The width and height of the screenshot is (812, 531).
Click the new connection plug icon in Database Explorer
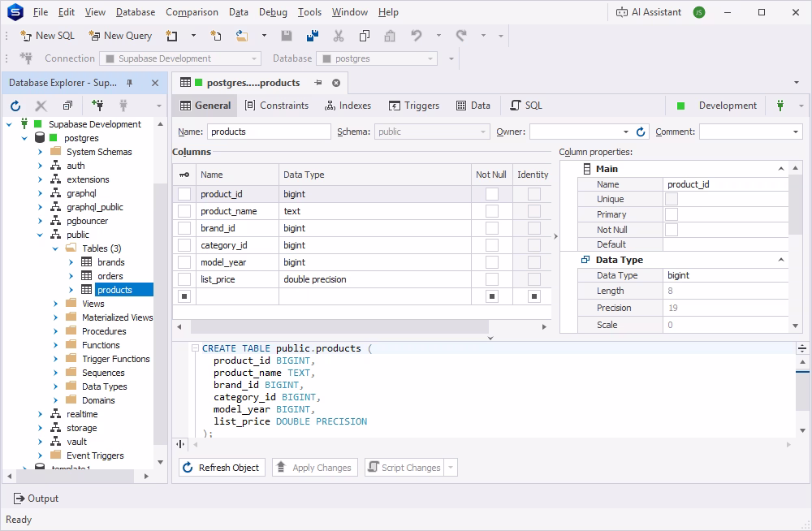pyautogui.click(x=97, y=106)
